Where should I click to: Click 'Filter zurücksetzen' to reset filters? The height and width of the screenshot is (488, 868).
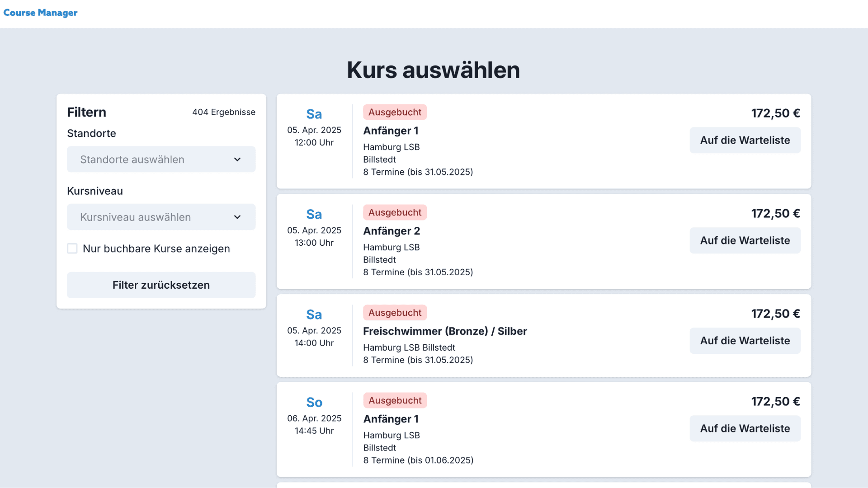[161, 285]
